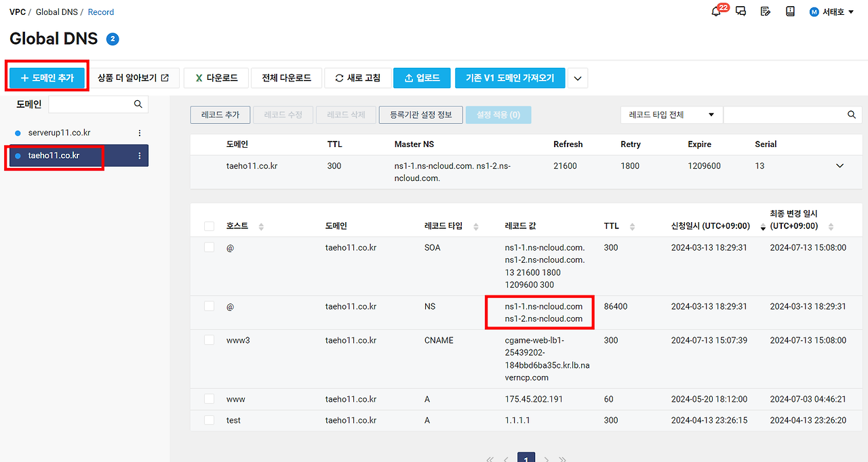Viewport: 868px width, 462px height.
Task: Open taeho11.co.kr three-dot menu
Action: (140, 156)
